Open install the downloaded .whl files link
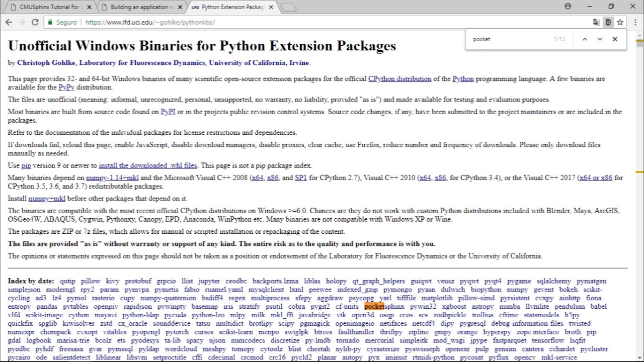This screenshot has height=362, width=644. (x=148, y=165)
